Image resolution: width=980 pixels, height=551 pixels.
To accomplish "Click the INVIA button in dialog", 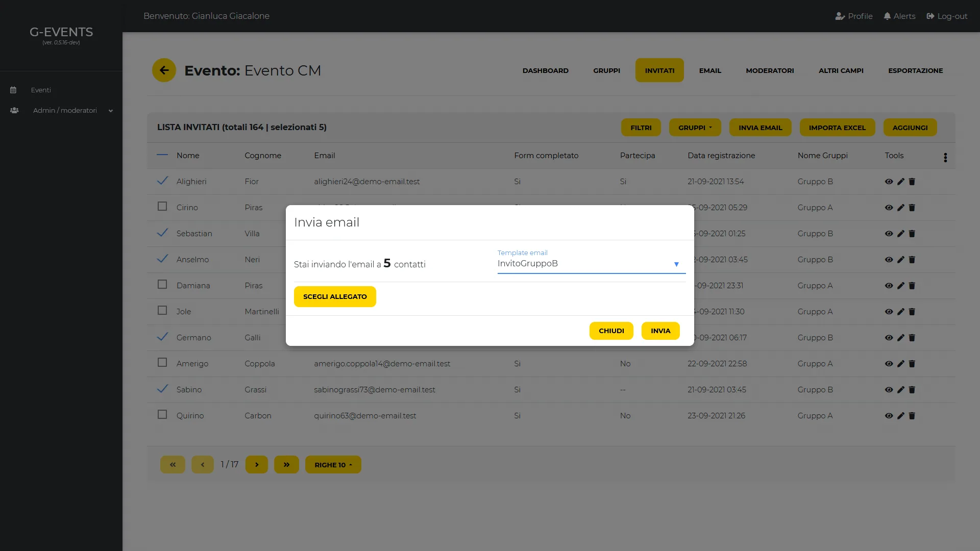I will 660,331.
